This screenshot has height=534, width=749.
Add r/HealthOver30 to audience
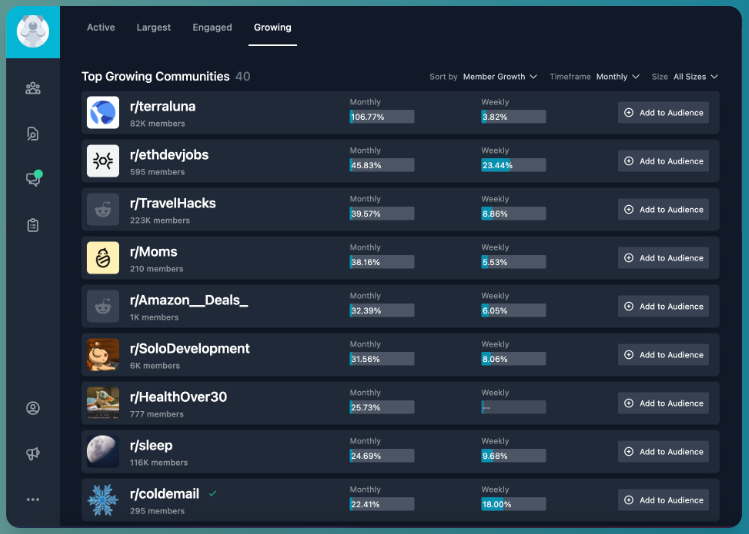663,403
